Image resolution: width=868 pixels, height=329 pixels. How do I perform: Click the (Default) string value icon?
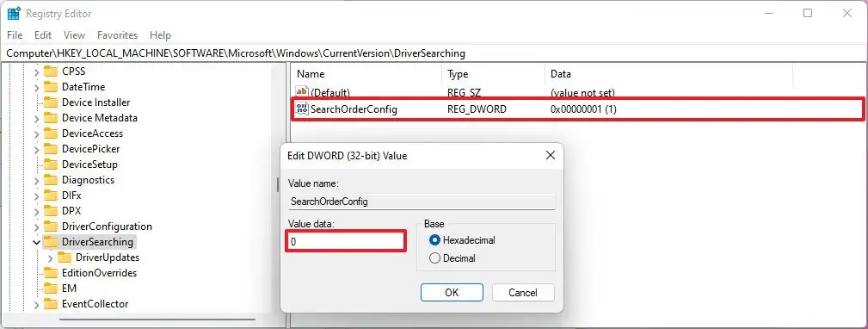click(302, 92)
